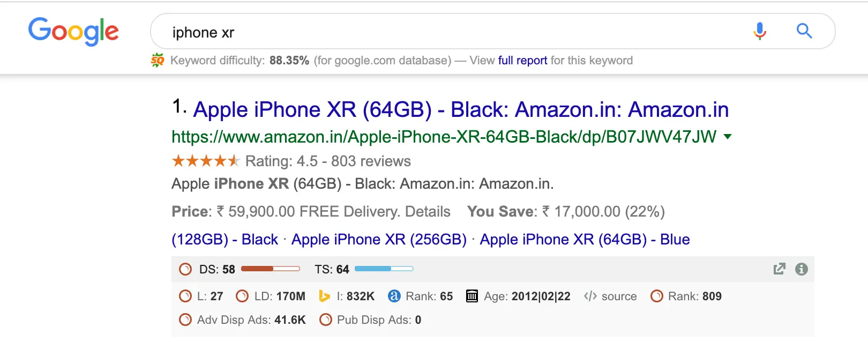
Task: Click the Bing index icon
Action: (x=324, y=296)
